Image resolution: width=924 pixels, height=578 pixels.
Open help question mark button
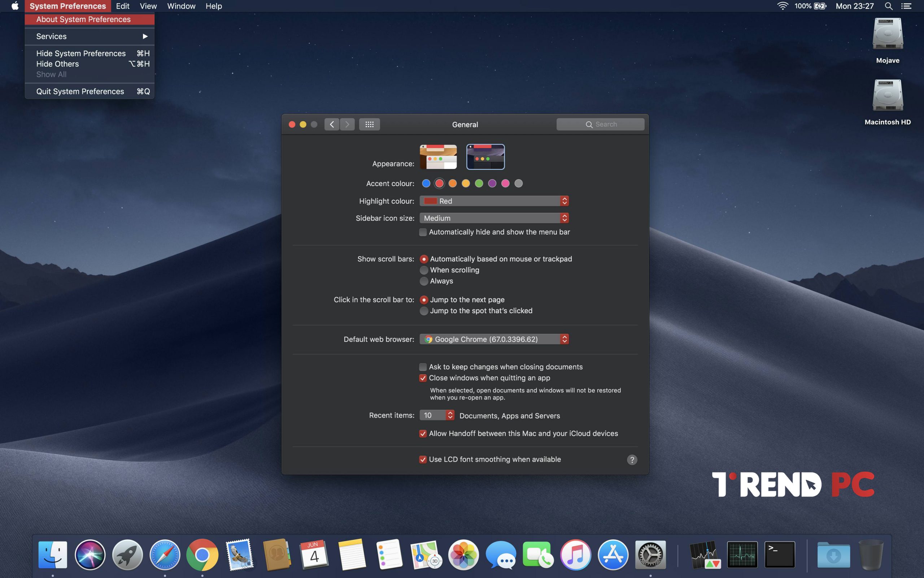pyautogui.click(x=632, y=460)
